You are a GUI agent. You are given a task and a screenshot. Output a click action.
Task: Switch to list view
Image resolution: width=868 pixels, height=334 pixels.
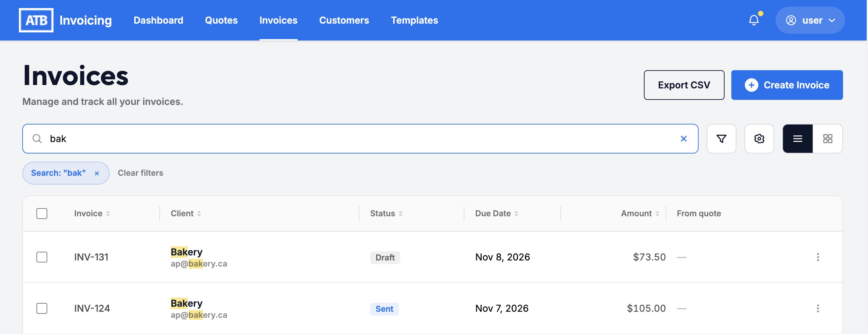coord(798,139)
